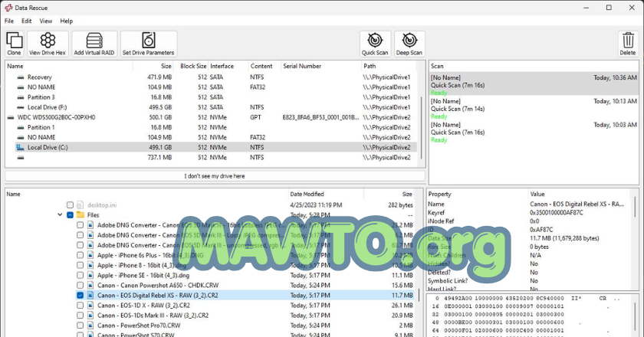Screen dimensions: 644x337
Task: Click Data Size value 11.7 MB
Action: point(564,238)
